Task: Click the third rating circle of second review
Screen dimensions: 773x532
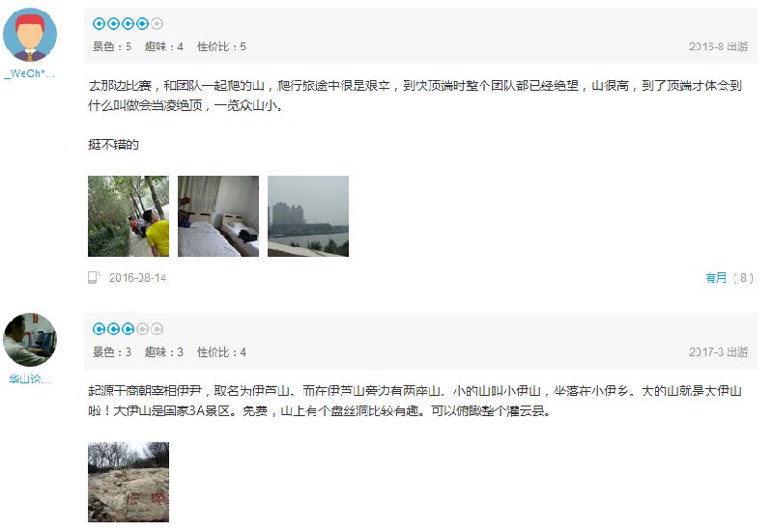Action: pyautogui.click(x=129, y=328)
